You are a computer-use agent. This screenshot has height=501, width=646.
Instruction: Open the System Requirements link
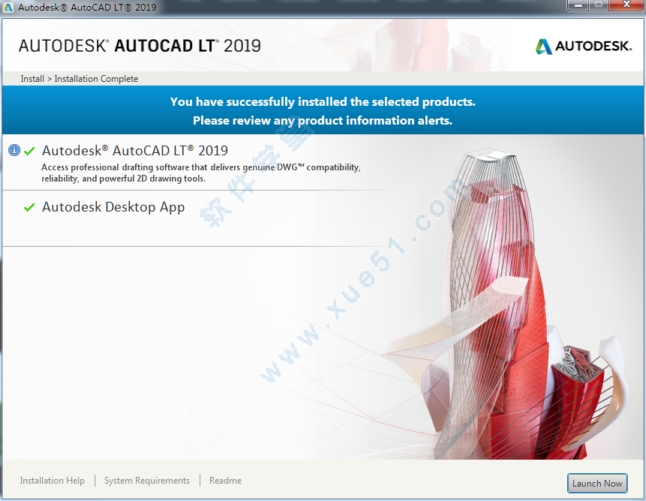tap(147, 481)
